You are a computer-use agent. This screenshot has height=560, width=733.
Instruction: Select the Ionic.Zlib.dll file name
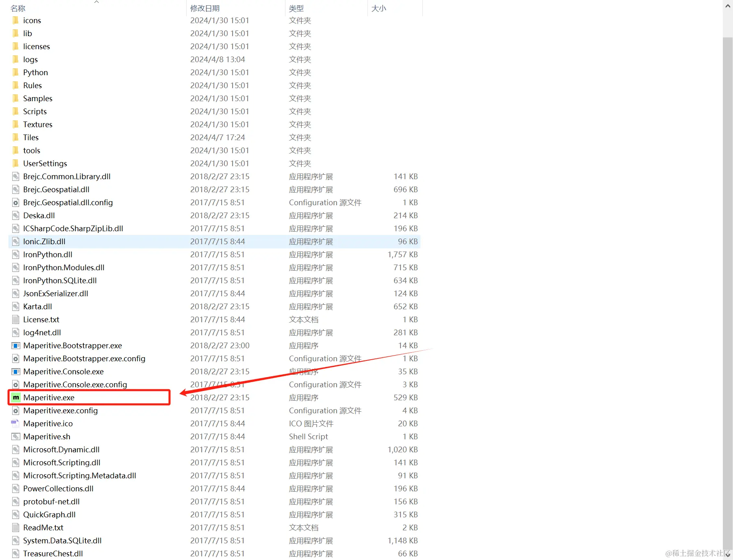point(44,241)
